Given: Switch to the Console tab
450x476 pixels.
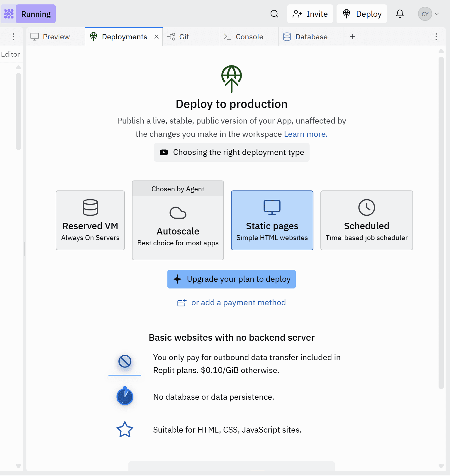Looking at the screenshot, I should pyautogui.click(x=249, y=37).
